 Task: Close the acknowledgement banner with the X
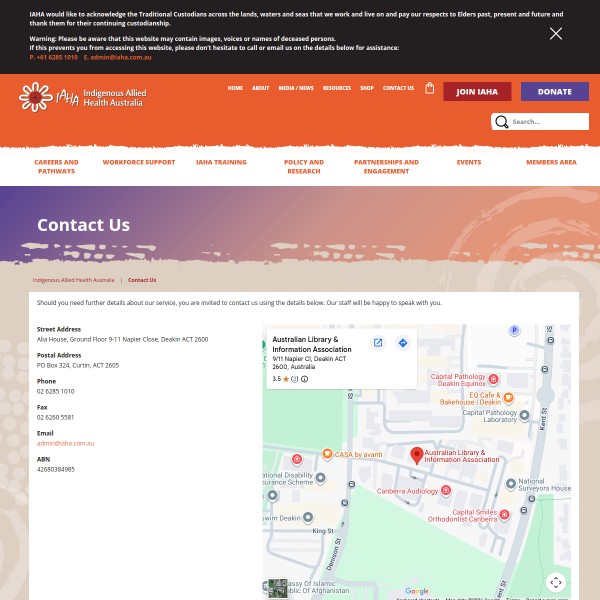click(556, 34)
